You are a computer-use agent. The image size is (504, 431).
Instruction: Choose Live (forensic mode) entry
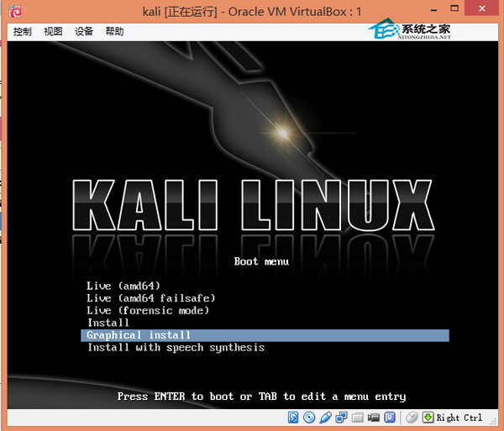tap(148, 311)
